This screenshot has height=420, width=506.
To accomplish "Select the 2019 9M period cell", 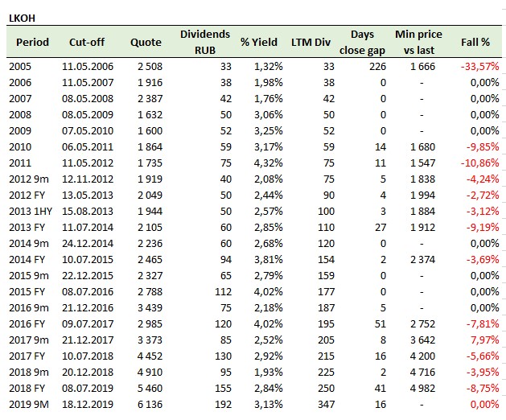I will [x=29, y=405].
